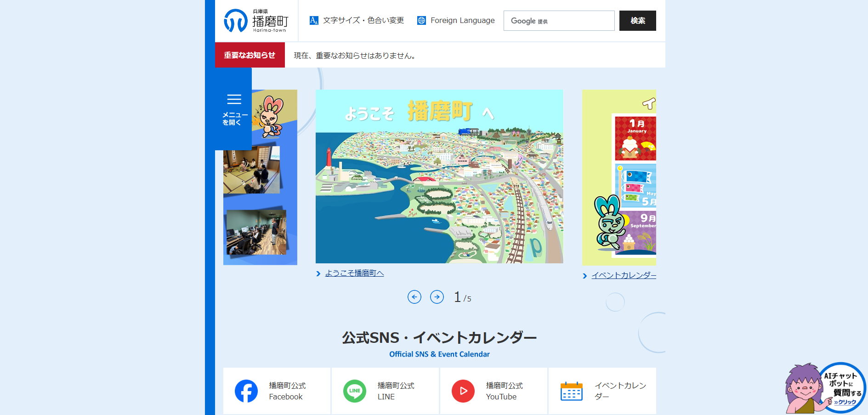Click the computer room photo
This screenshot has width=868, height=415.
pos(256,232)
